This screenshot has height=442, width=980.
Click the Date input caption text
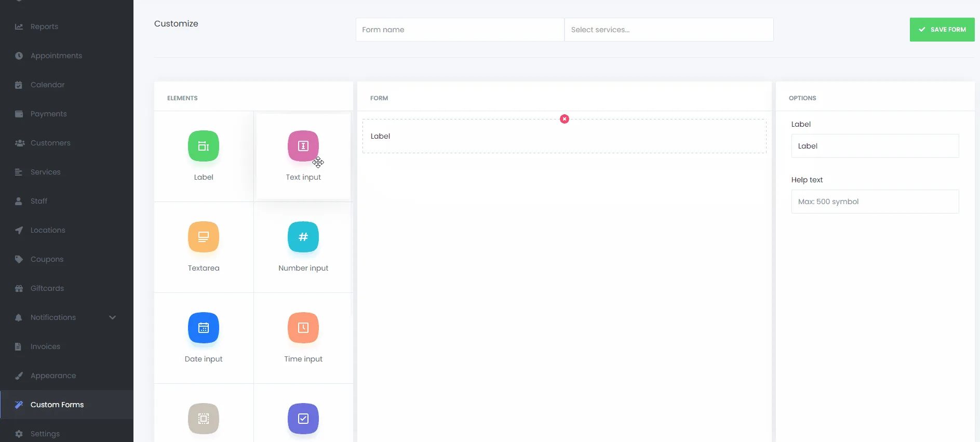pos(204,359)
